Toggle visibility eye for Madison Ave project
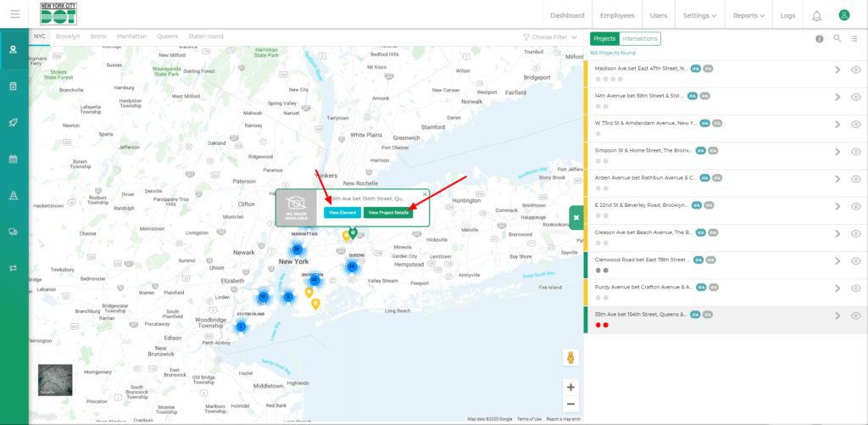The height and width of the screenshot is (425, 868). (855, 70)
